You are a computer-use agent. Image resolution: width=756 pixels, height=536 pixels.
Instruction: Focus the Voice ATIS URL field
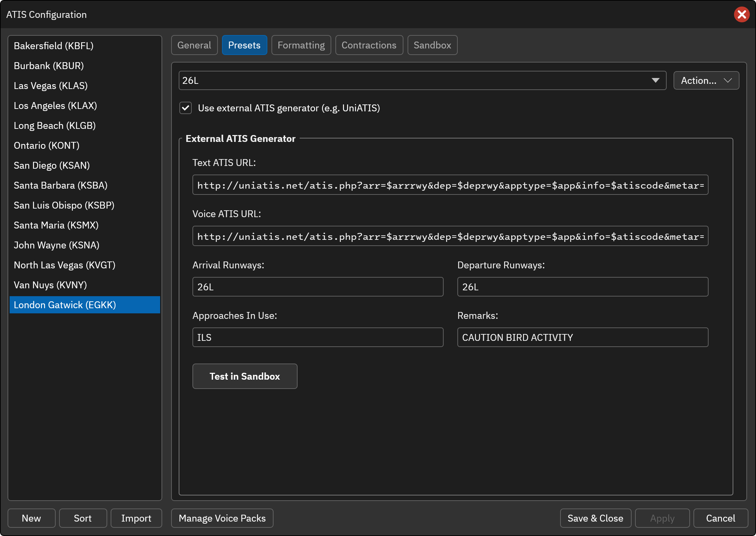[x=450, y=236]
